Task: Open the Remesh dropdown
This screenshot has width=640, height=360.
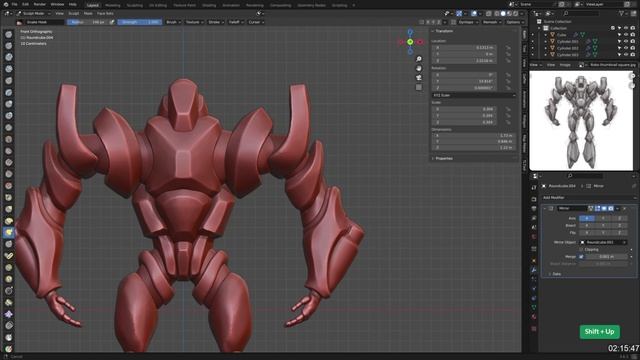Action: (491, 22)
